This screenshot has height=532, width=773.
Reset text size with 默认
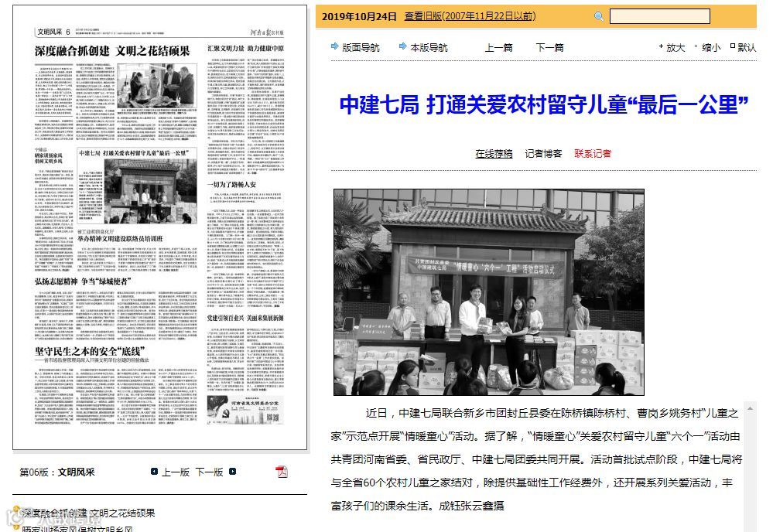click(x=747, y=47)
